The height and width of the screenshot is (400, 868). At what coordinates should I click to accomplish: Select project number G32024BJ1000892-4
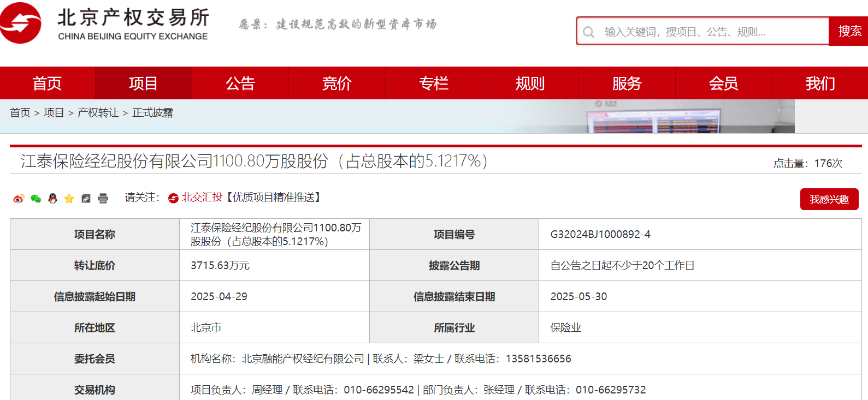tap(600, 234)
